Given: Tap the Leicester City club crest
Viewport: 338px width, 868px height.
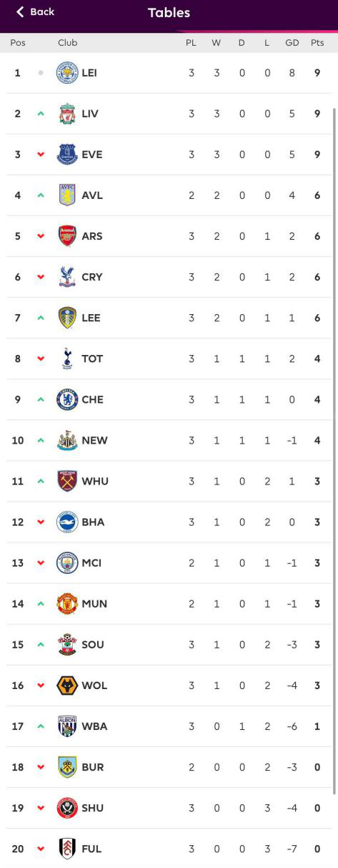Looking at the screenshot, I should [x=67, y=73].
